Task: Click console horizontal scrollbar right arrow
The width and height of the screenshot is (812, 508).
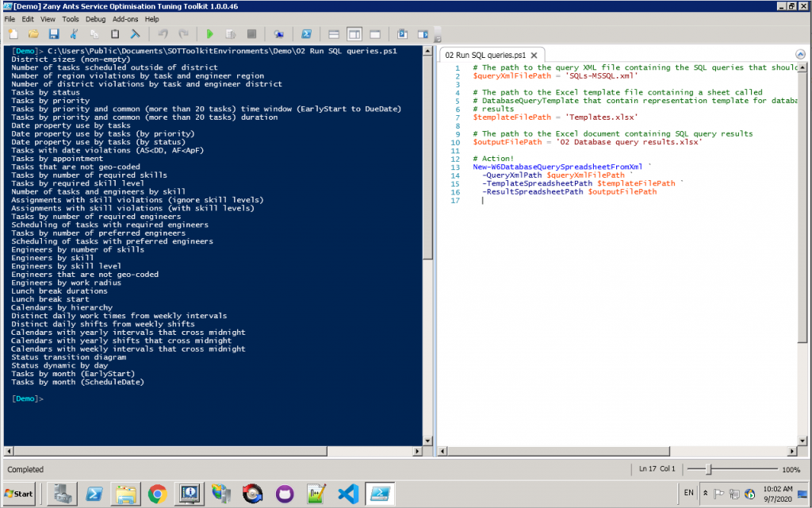Action: 417,452
